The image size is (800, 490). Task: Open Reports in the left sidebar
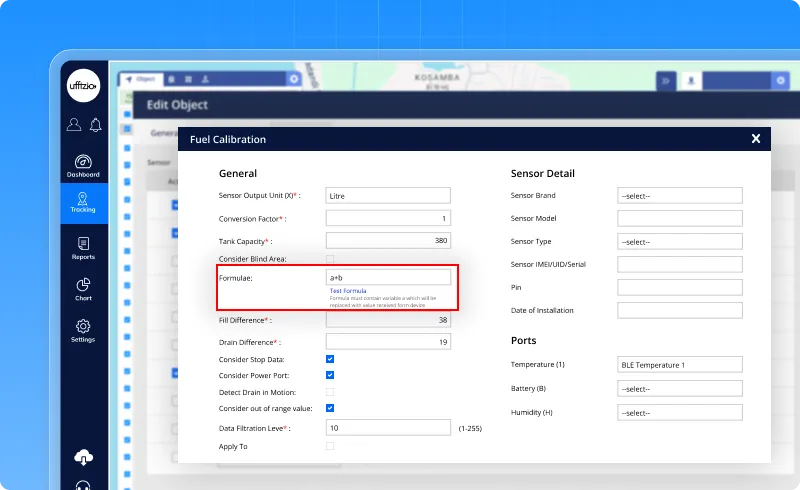83,247
